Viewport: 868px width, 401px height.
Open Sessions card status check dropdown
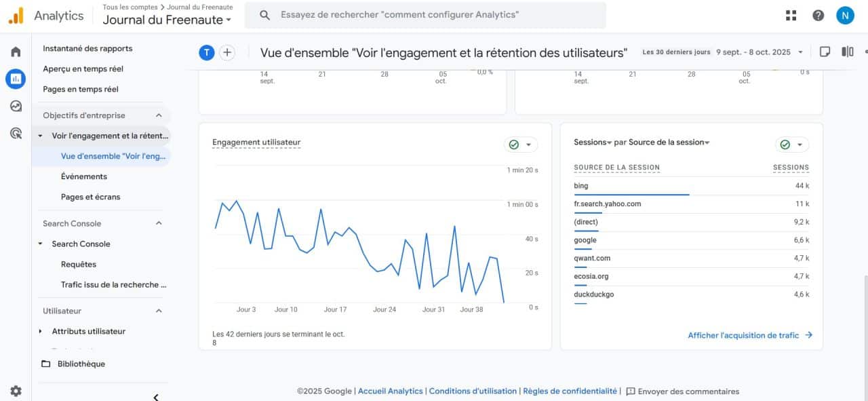point(792,145)
